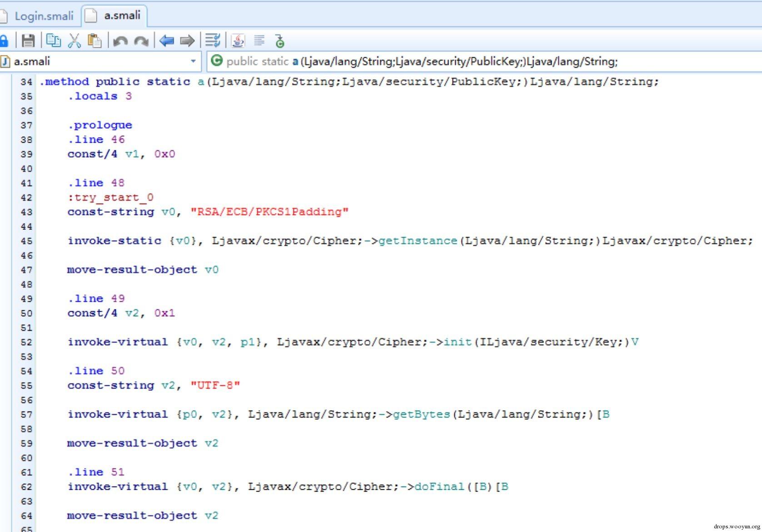Screen dimensions: 762x532
Task: Click the gray text alignment lines icon
Action: click(259, 40)
